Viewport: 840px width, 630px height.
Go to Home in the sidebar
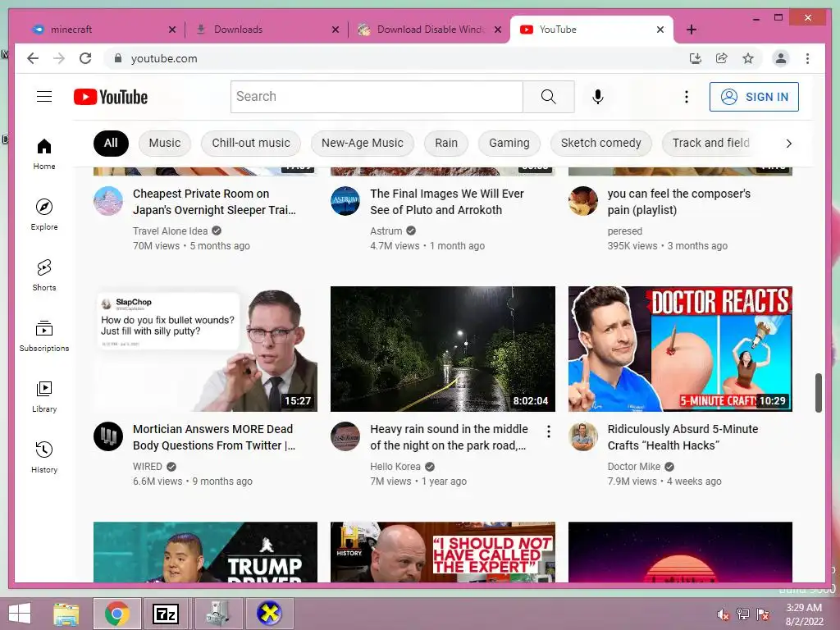tap(44, 153)
